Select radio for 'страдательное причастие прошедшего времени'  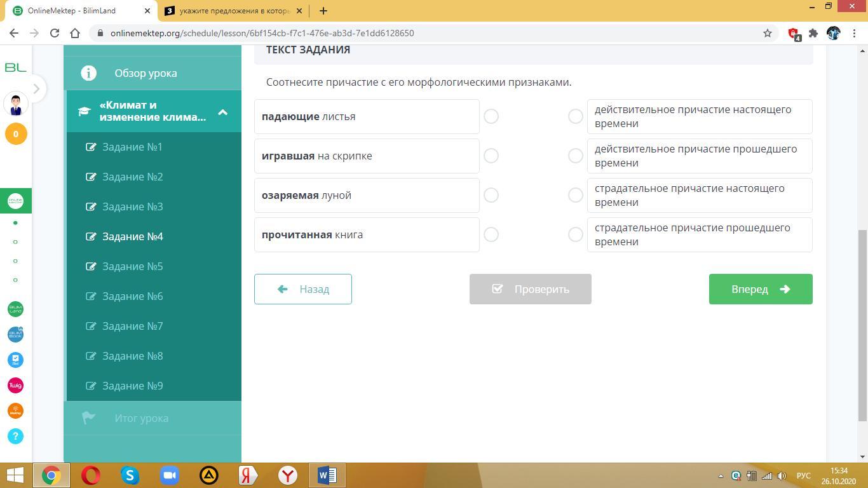tap(575, 234)
